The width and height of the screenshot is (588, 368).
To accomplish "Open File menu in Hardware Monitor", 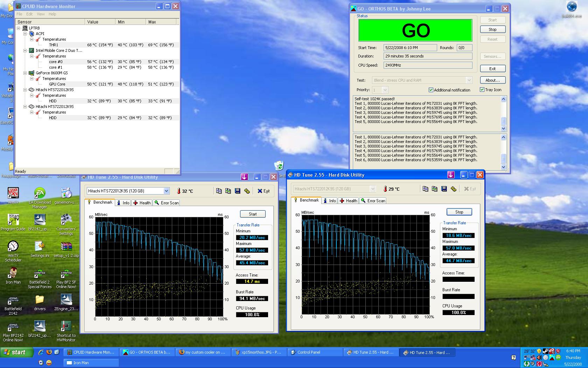I will 19,14.
